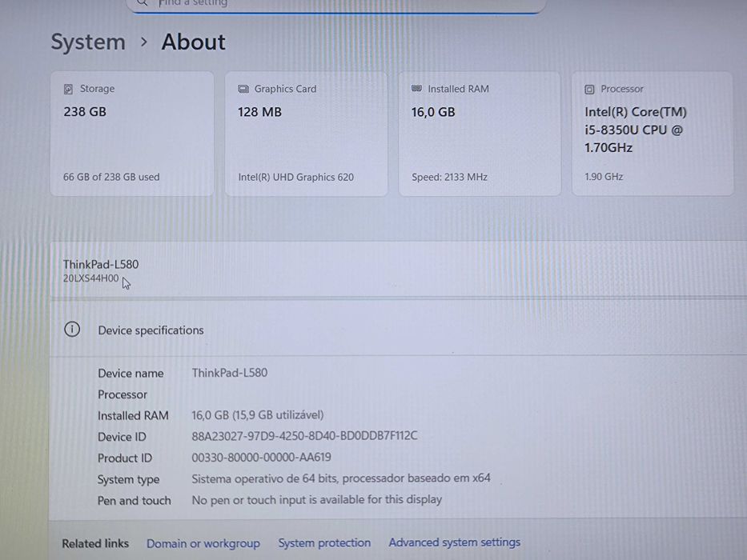Click the System breadcrumb link

88,42
